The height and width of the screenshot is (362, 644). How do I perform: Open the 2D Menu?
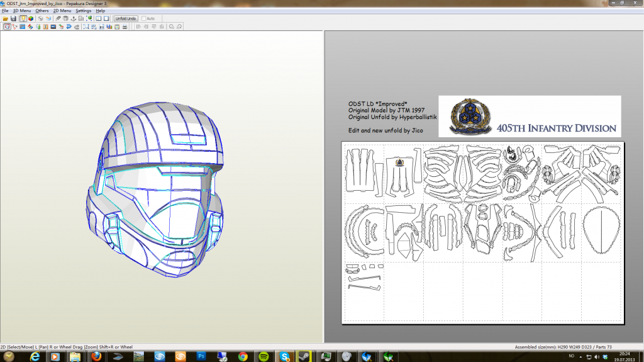click(62, 11)
